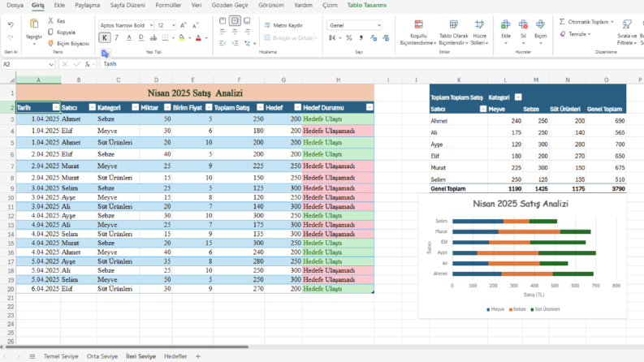644x362 pixels.
Task: Open the font name dropdown
Action: (151, 25)
